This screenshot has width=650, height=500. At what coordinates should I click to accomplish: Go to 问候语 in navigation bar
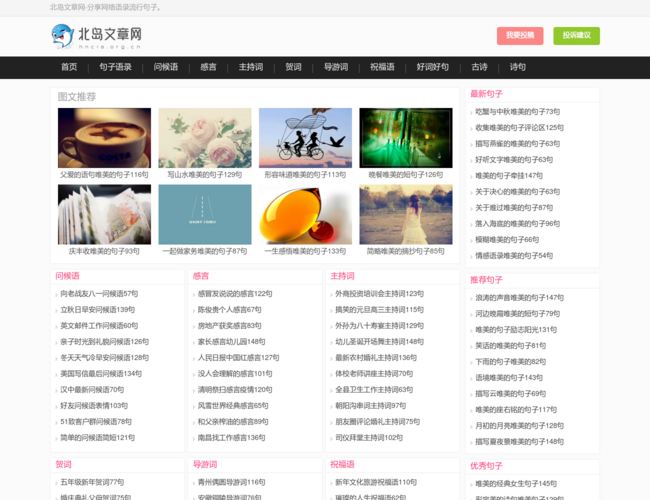[166, 67]
